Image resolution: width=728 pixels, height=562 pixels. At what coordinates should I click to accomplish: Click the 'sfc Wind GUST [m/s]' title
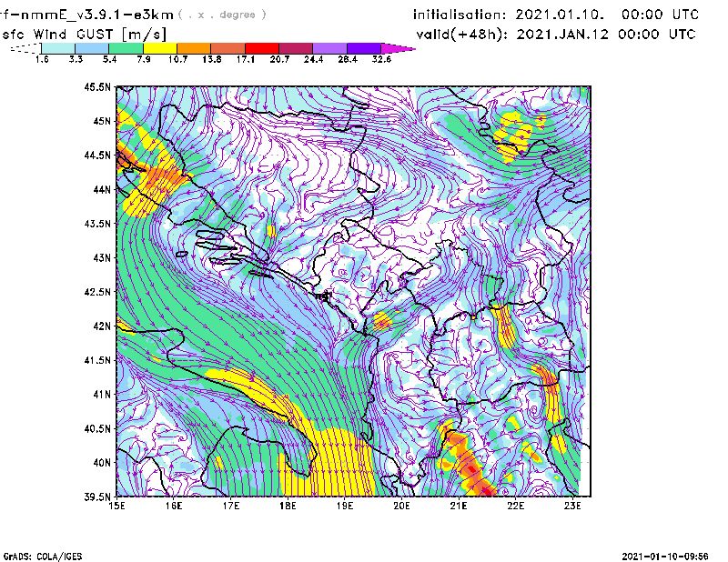pyautogui.click(x=84, y=35)
